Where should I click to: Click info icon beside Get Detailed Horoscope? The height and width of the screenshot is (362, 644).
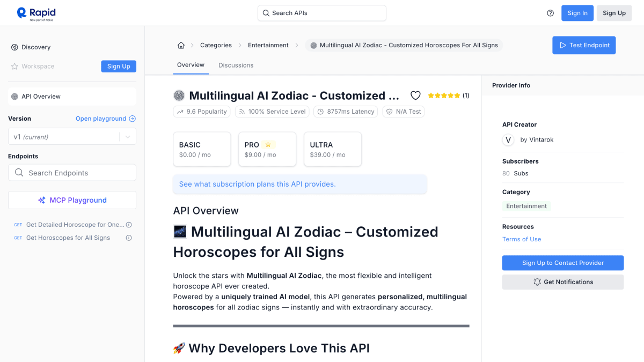click(x=129, y=225)
